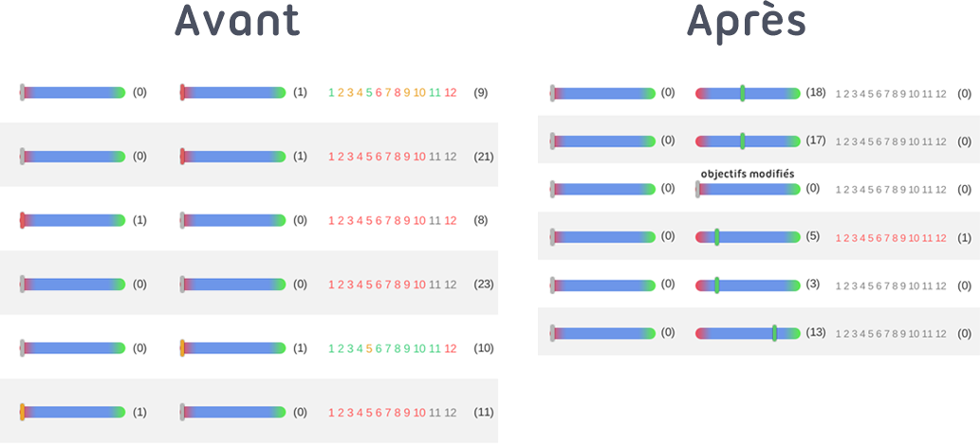Viewport: 980px width, 444px height.
Task: Click the red number sequence in the Après panel
Action: click(890, 237)
